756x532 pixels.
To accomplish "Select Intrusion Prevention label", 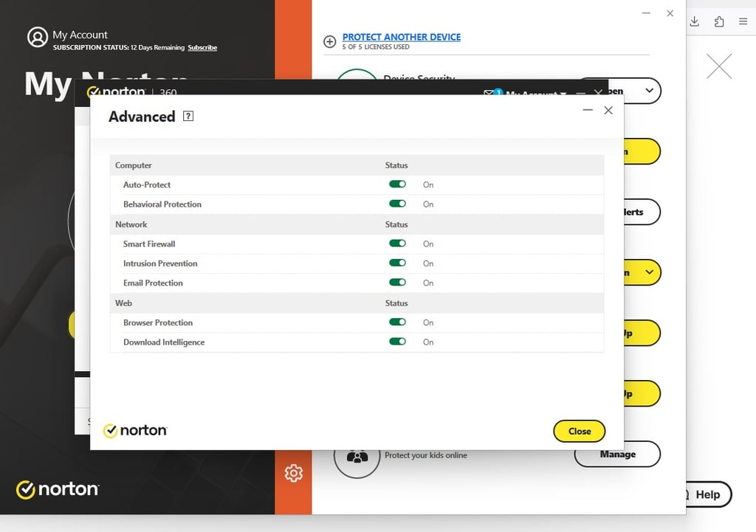I will (x=160, y=263).
